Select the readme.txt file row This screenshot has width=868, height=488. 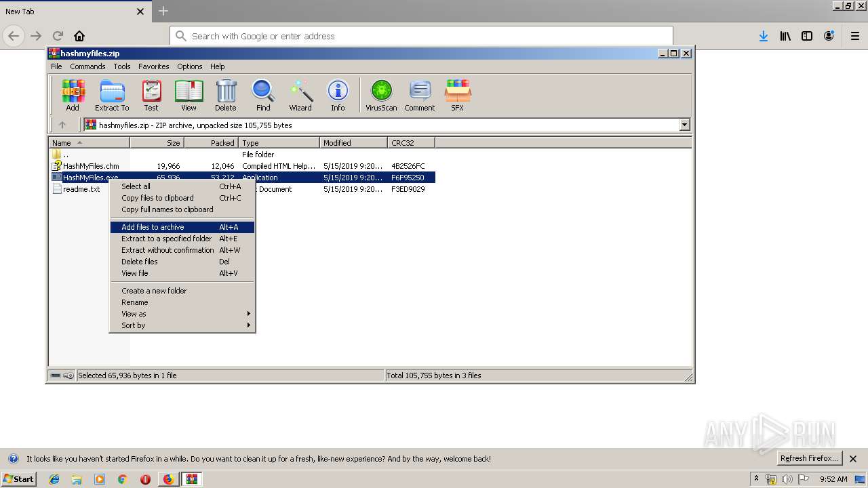242,189
